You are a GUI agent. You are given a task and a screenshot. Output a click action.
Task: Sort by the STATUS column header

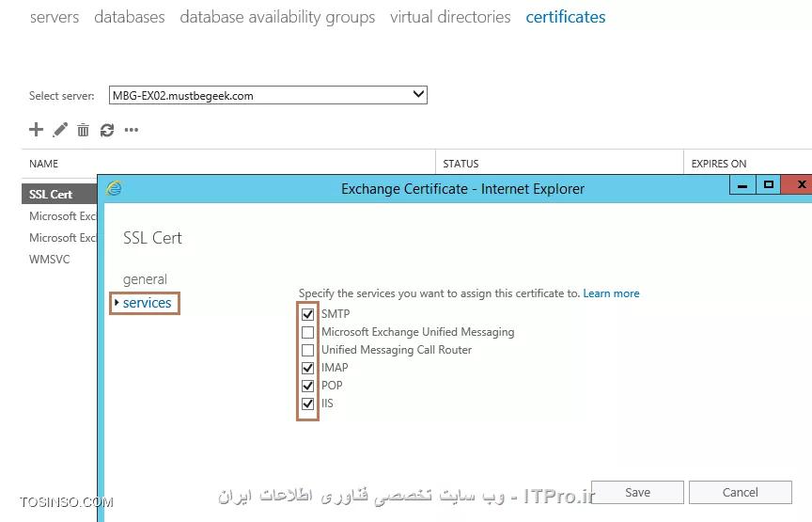[461, 164]
